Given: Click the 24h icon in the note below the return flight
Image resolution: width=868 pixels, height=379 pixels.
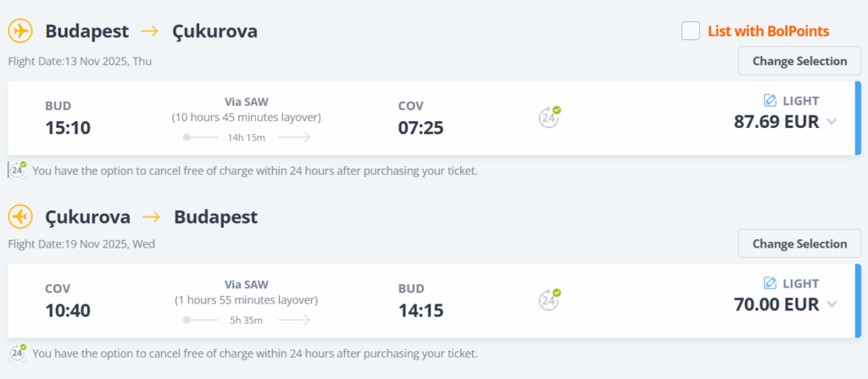Looking at the screenshot, I should [18, 353].
